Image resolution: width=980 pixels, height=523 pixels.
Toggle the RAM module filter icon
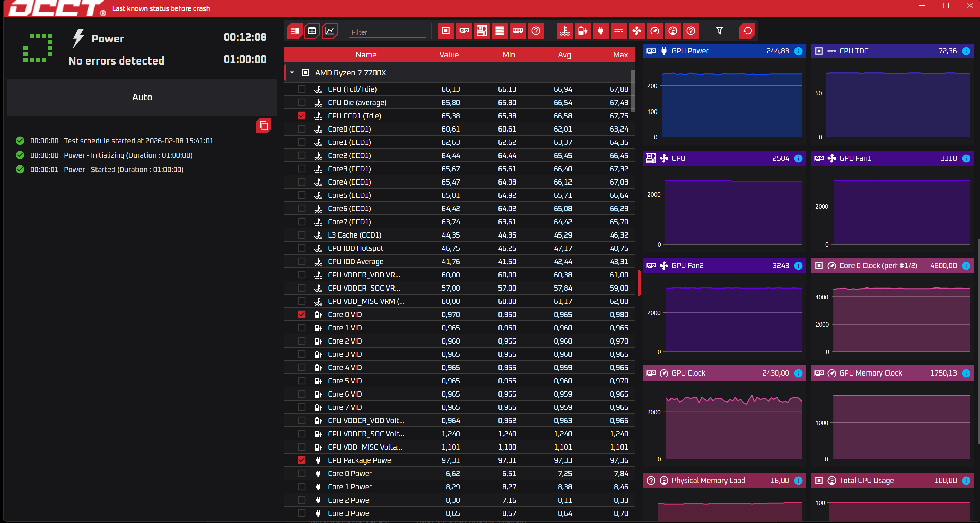click(518, 31)
